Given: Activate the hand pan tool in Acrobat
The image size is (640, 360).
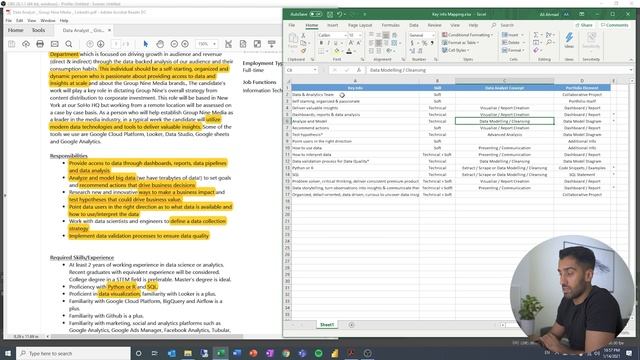Looking at the screenshot, I should coord(160,44).
